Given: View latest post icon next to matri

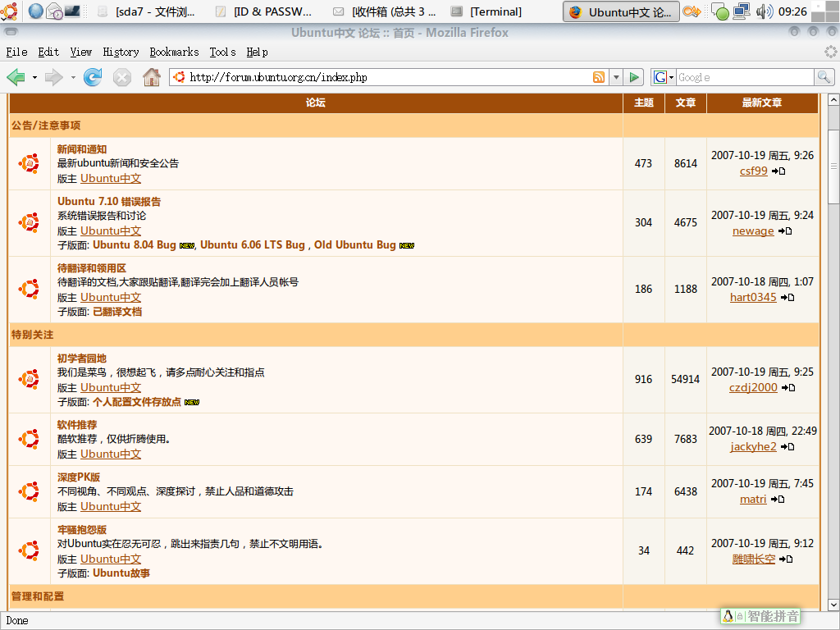Looking at the screenshot, I should point(778,500).
